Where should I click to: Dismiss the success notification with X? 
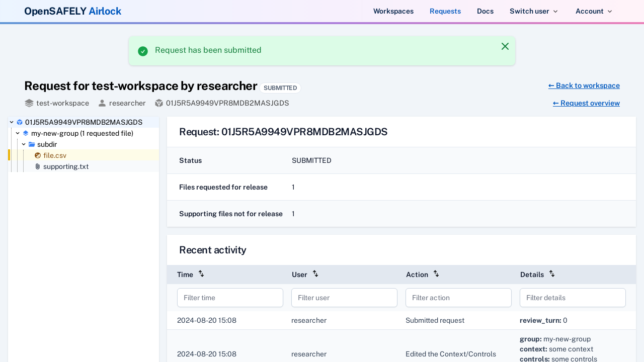point(505,46)
